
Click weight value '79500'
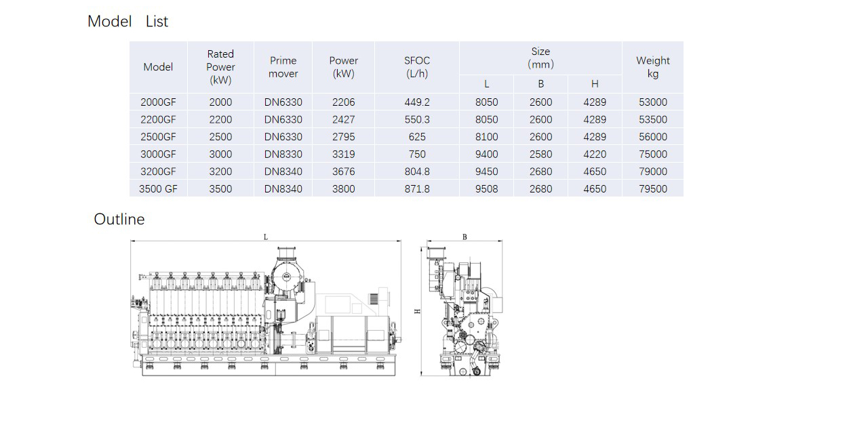[x=653, y=189]
